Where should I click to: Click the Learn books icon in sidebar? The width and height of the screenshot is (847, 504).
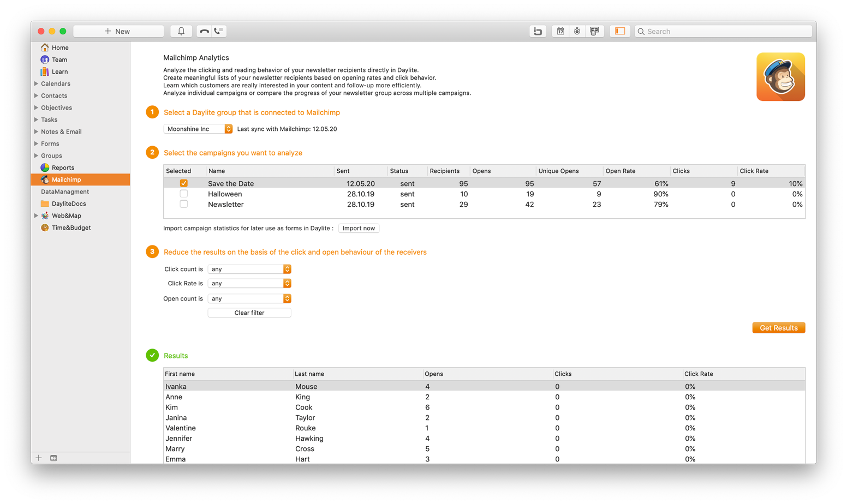pyautogui.click(x=45, y=71)
